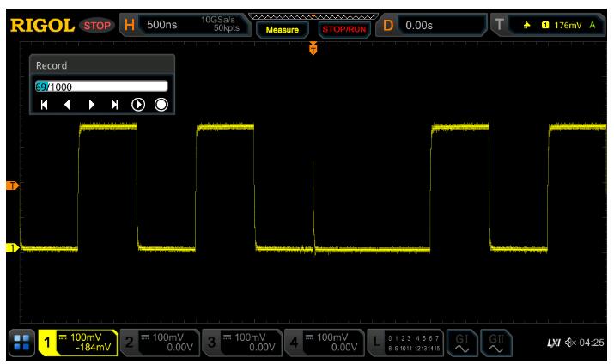This screenshot has width=614, height=364.
Task: Step back one recorded frame
Action: [68, 106]
